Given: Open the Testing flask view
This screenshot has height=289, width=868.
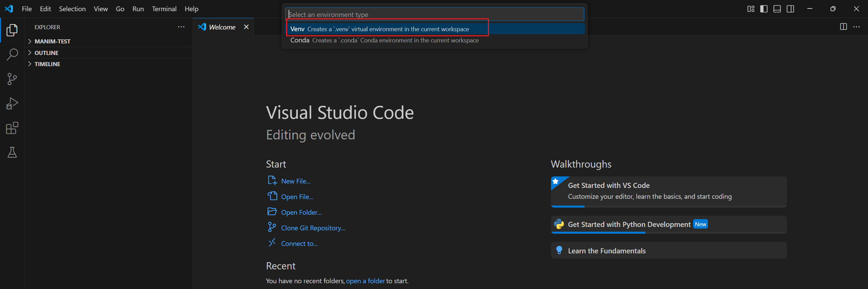Looking at the screenshot, I should point(12,153).
